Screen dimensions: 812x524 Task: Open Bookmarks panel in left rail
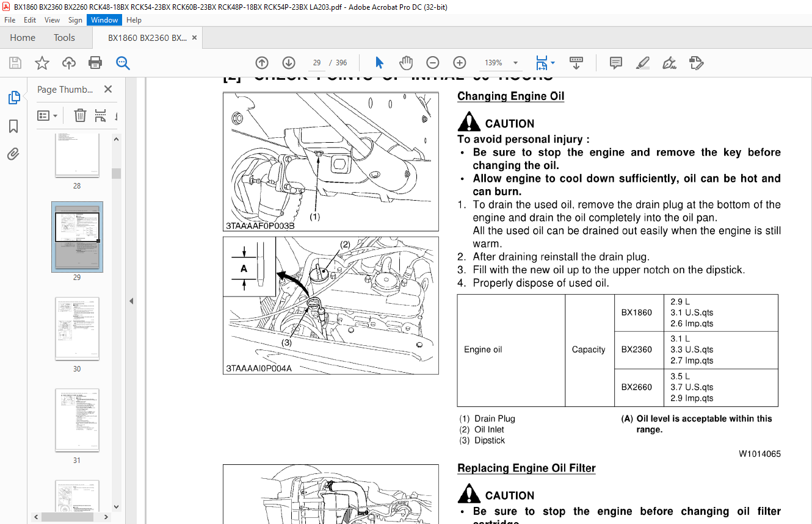coord(13,126)
